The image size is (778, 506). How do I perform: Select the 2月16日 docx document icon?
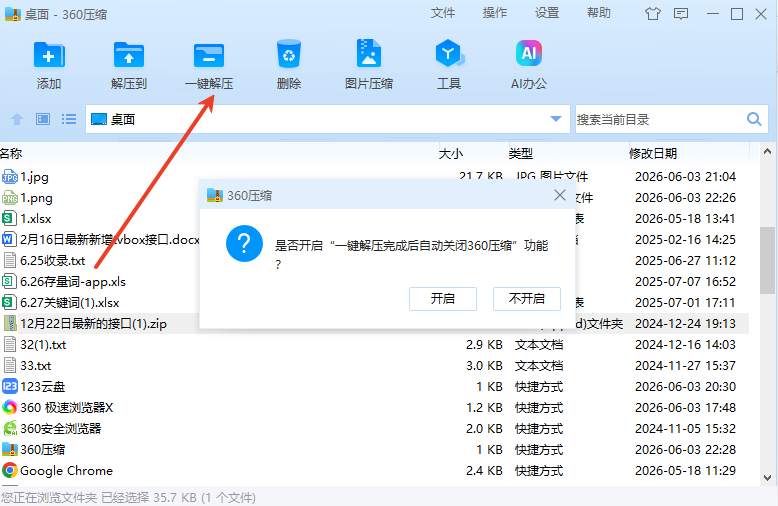(9, 240)
